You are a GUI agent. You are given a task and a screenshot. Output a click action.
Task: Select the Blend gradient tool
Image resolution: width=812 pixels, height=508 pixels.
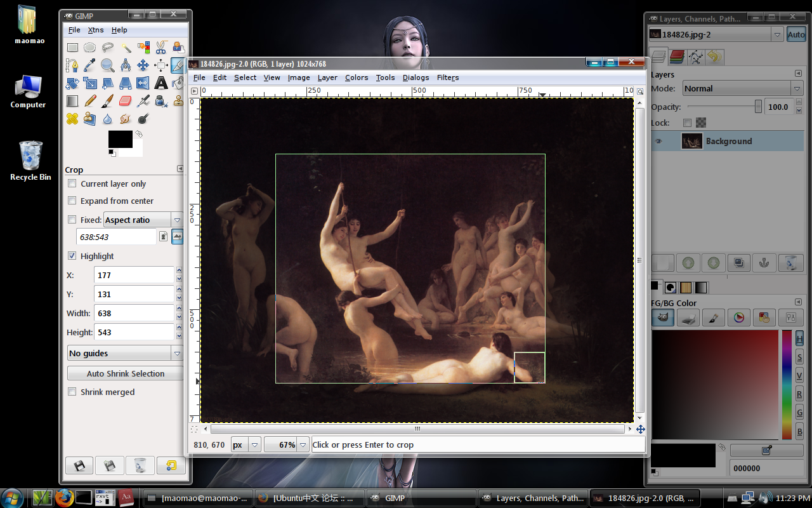pos(73,101)
